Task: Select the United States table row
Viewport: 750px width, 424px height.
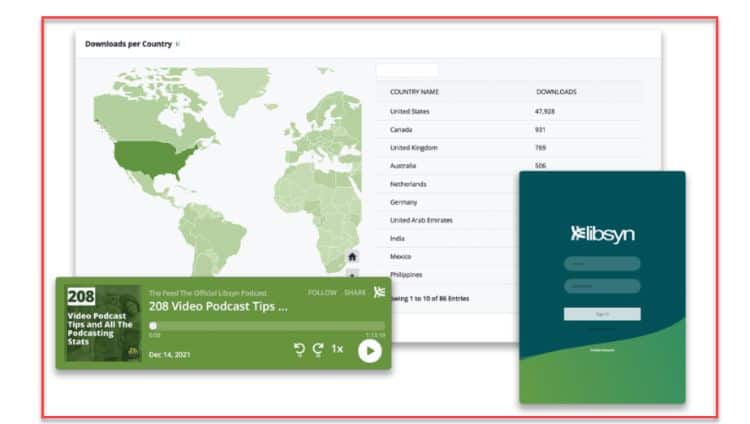Action: tap(508, 112)
